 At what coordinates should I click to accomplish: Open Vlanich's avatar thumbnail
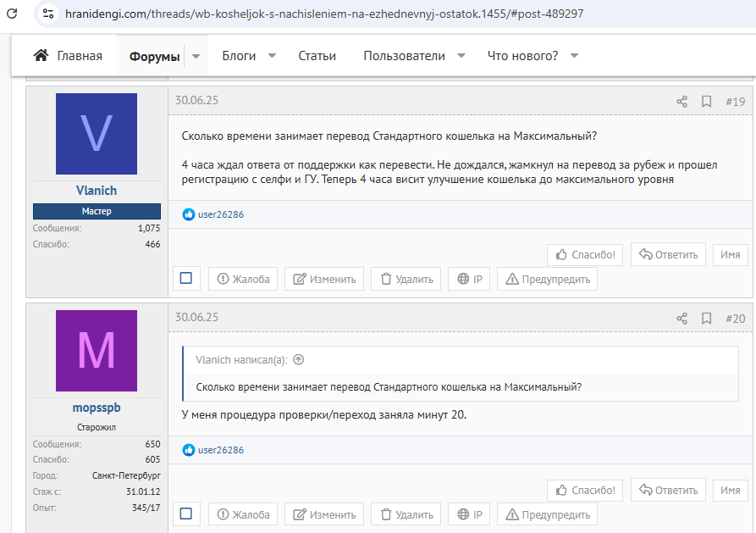[96, 134]
